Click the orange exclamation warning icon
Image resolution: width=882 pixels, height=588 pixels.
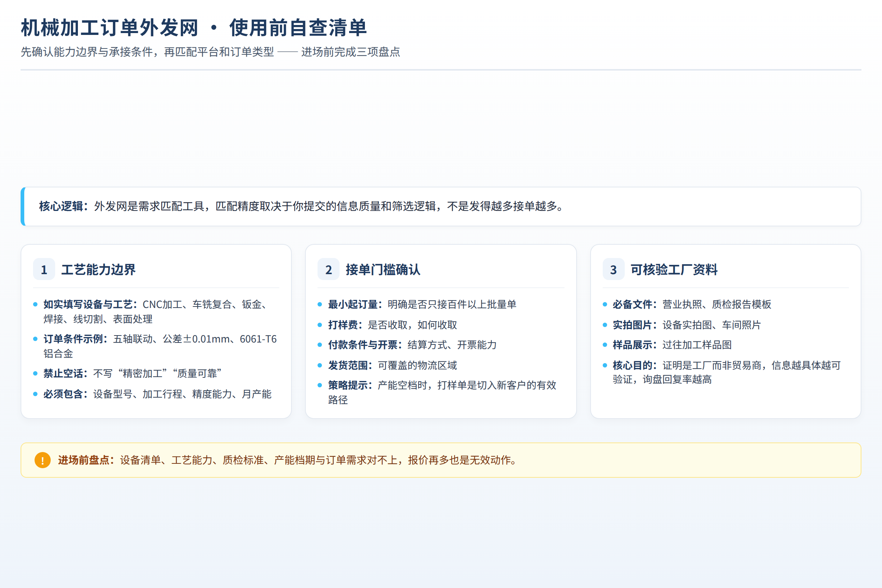42,460
